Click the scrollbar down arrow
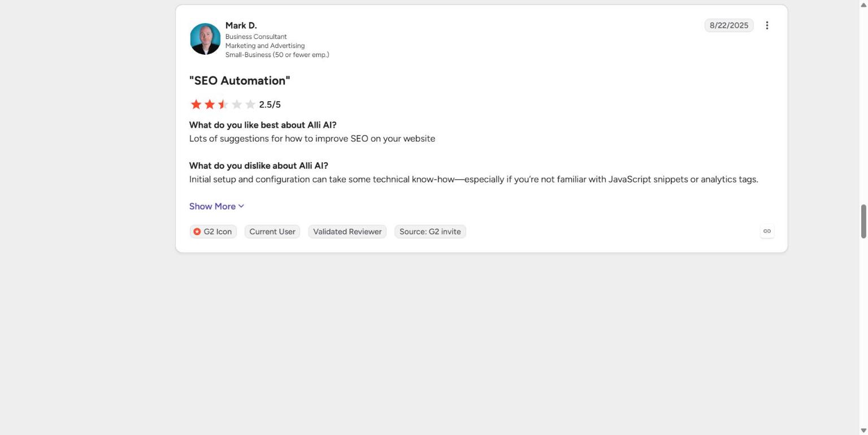This screenshot has width=868, height=435. [863, 430]
